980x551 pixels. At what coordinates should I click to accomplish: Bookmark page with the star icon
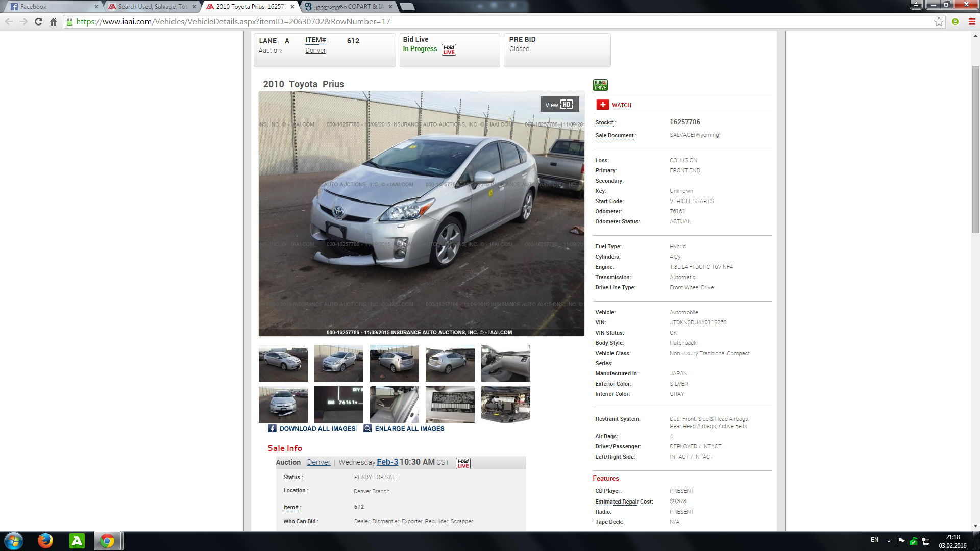coord(939,21)
